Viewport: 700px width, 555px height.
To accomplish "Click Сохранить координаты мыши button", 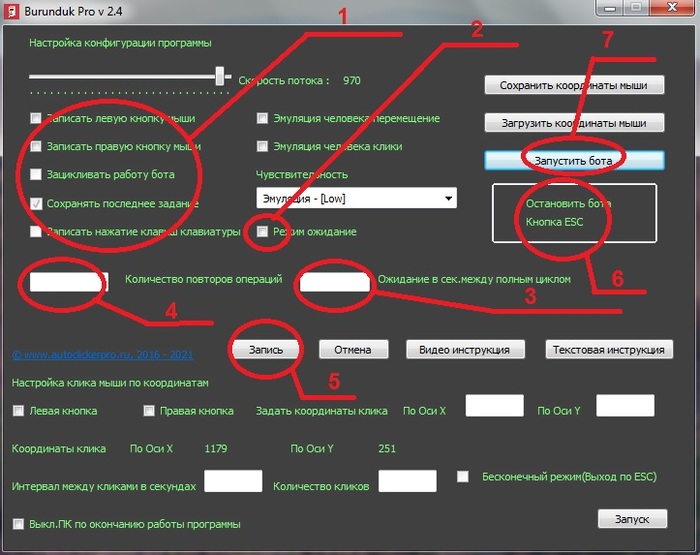I will (574, 85).
